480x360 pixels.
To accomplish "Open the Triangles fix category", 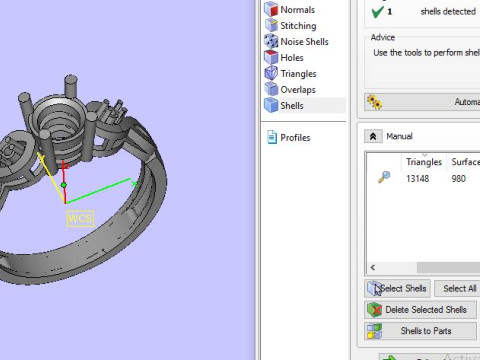I will [x=298, y=74].
